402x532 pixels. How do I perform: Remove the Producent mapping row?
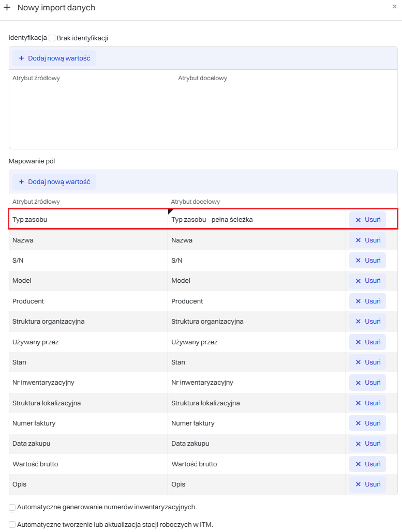[x=367, y=301]
